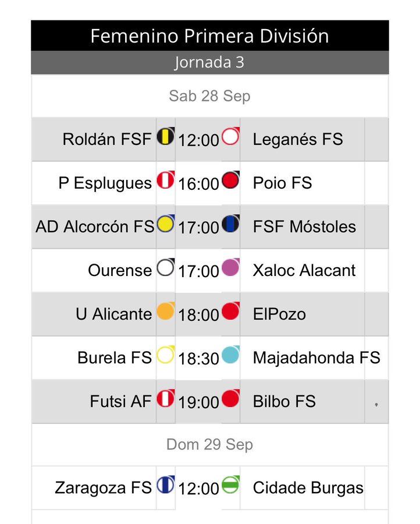
Task: Click Cidade Burgas green-white badge
Action: 231,484
